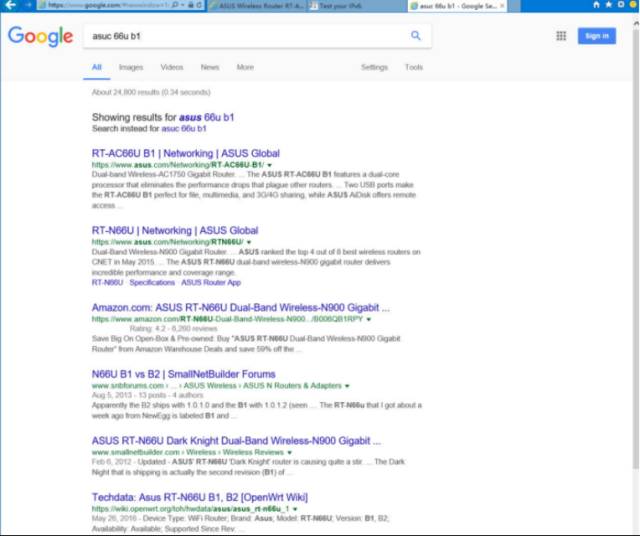The width and height of the screenshot is (640, 536).
Task: Open a new tab button
Action: coord(514,6)
